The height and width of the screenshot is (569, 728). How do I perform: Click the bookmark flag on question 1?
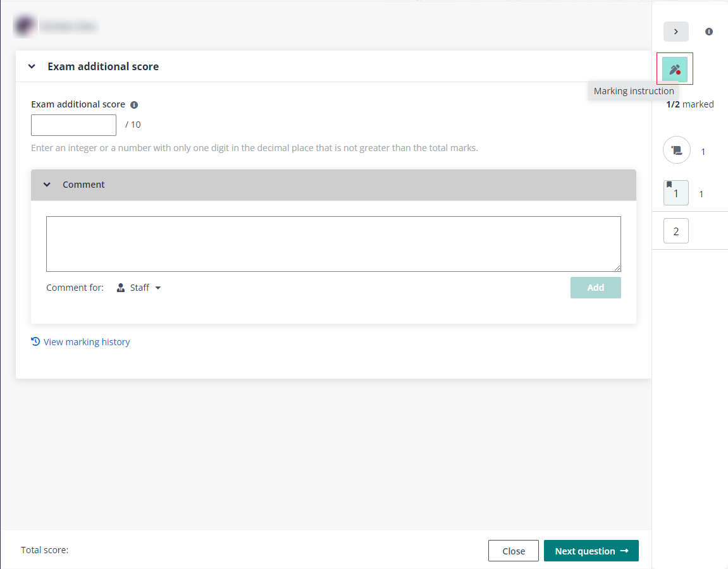coord(669,185)
